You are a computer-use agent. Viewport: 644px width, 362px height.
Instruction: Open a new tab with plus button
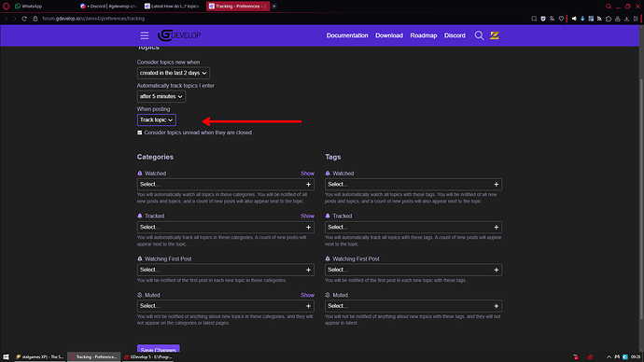[x=274, y=7]
